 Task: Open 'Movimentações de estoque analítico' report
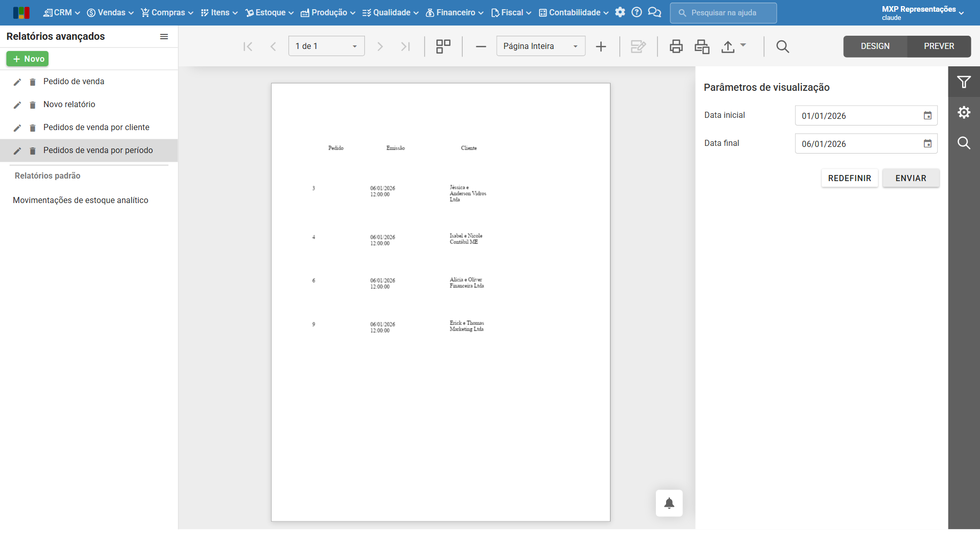point(81,201)
